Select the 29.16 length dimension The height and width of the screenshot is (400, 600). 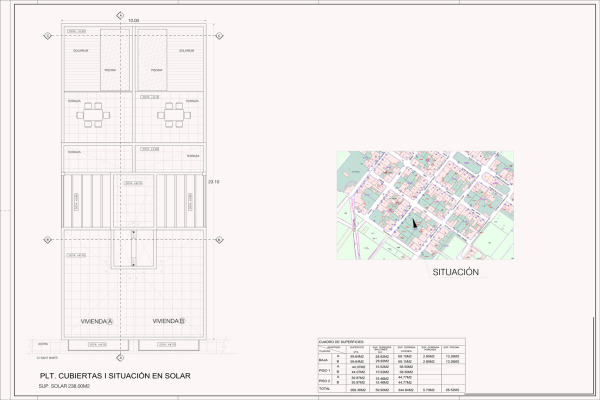pyautogui.click(x=212, y=182)
